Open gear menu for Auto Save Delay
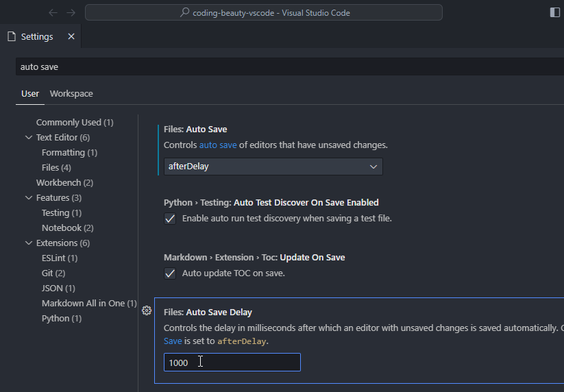This screenshot has height=392, width=564. tap(147, 310)
